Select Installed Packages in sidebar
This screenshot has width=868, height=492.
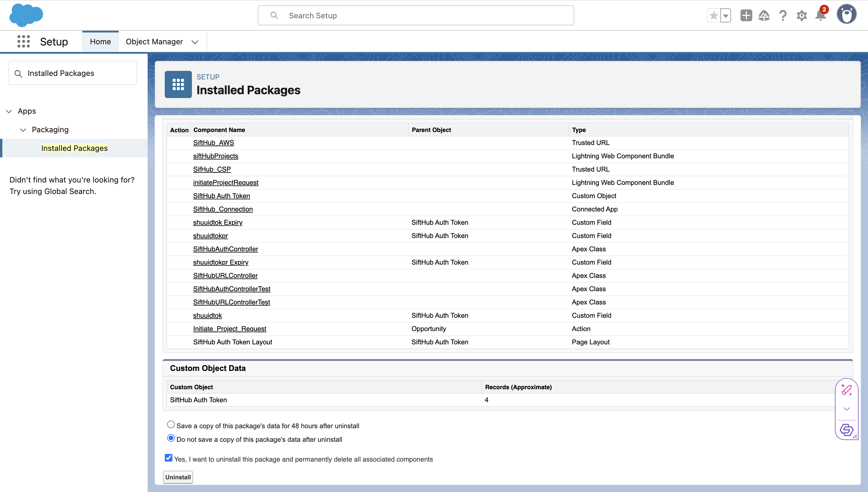tap(74, 148)
